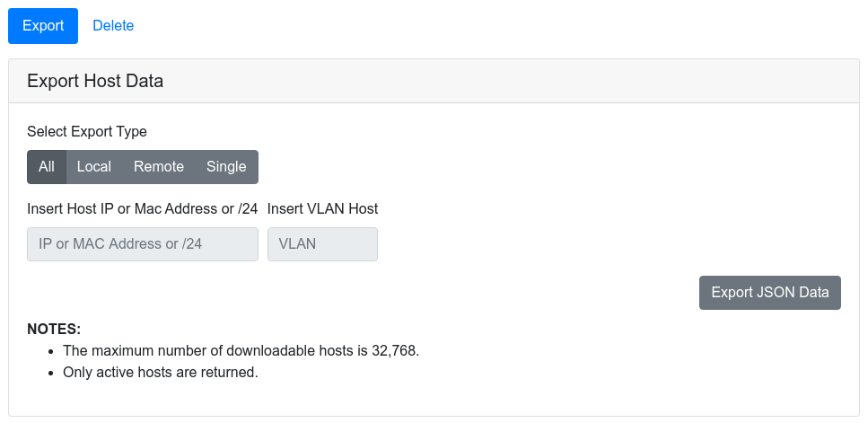Click the /24 text in host label
The width and height of the screenshot is (868, 423).
coord(248,208)
